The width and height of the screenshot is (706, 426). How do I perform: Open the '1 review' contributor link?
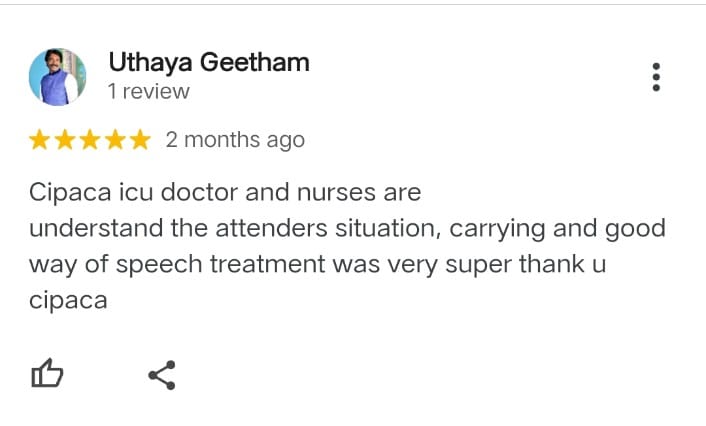(148, 92)
